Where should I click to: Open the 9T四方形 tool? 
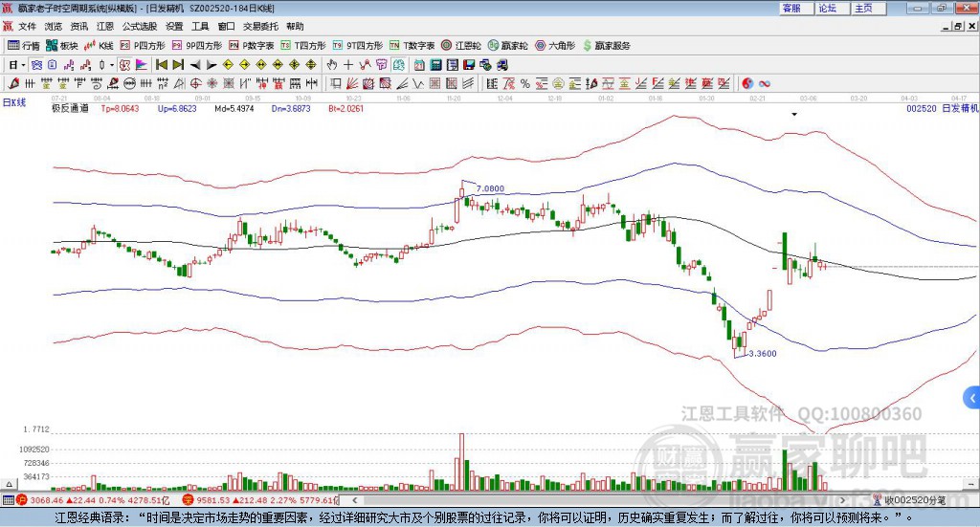point(358,46)
